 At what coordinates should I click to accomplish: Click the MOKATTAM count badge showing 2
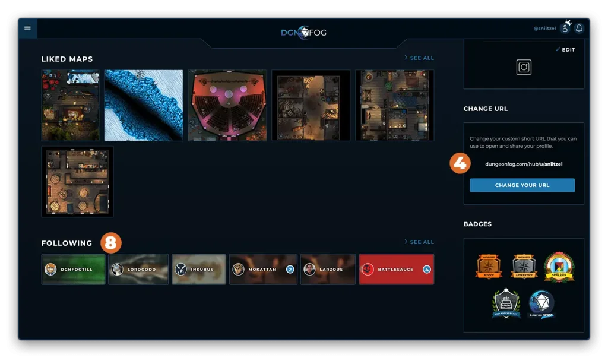pyautogui.click(x=290, y=270)
